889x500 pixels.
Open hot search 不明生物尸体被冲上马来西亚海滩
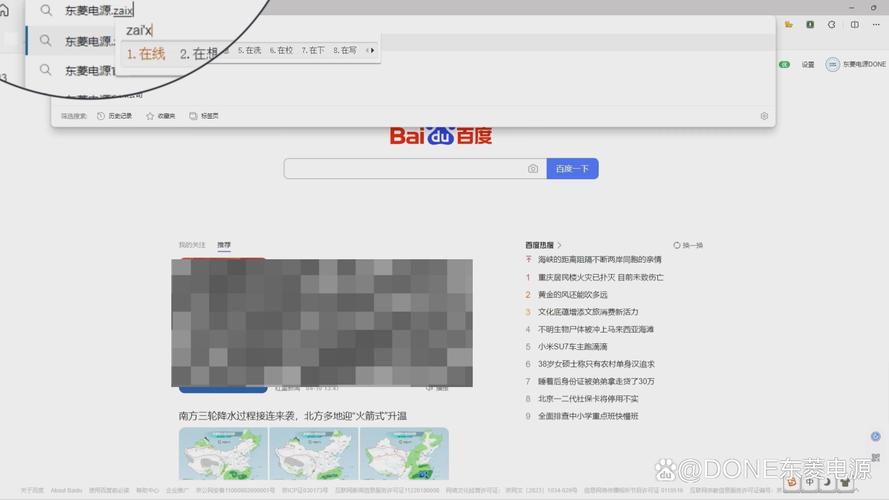click(x=595, y=329)
